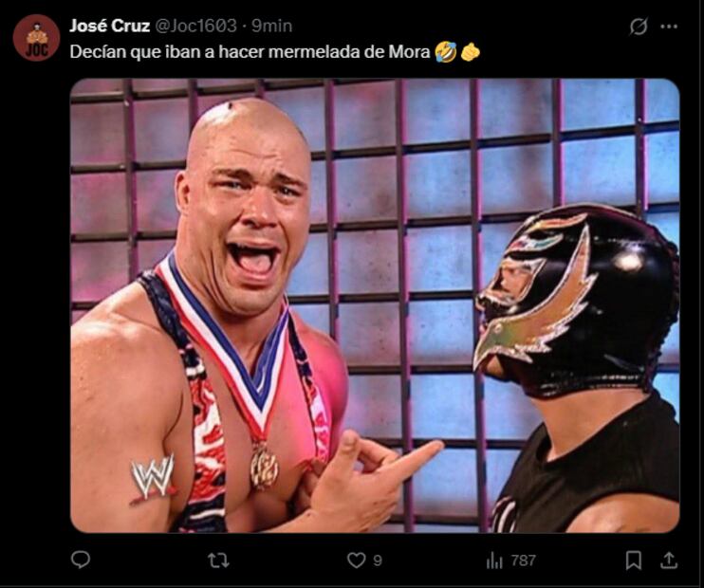The height and width of the screenshot is (588, 704).
Task: Click the 787 views count
Action: (523, 560)
